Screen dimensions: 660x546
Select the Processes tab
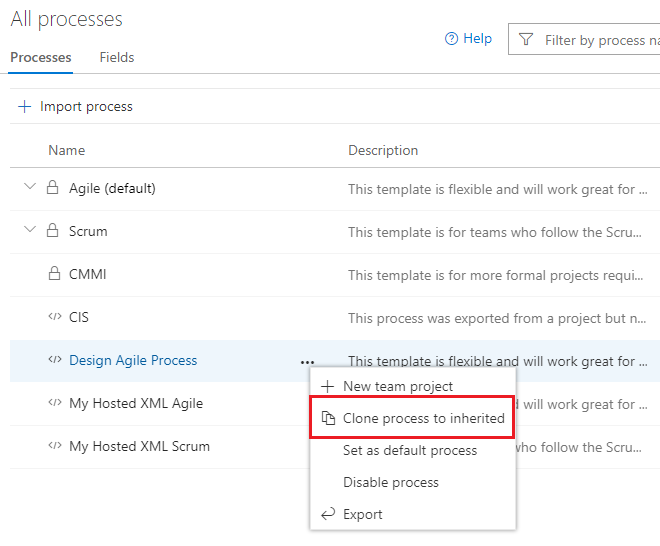[40, 57]
